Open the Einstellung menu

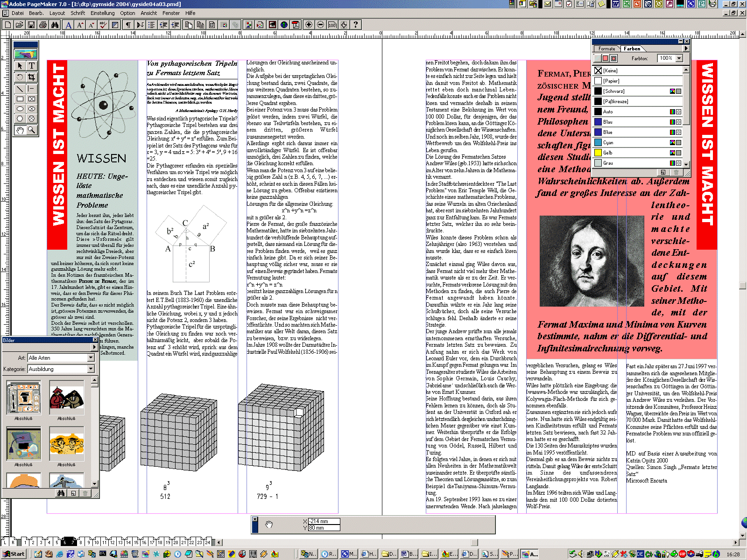pos(102,13)
